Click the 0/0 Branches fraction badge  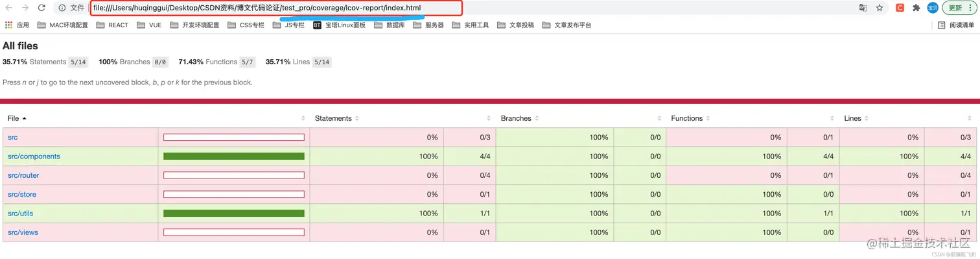pos(160,62)
